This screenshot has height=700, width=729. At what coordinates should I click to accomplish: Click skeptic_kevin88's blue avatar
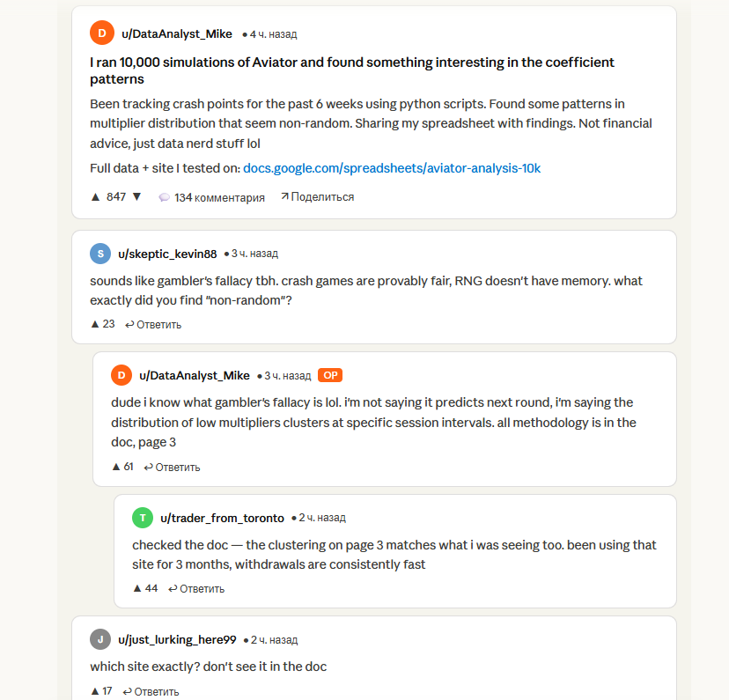click(x=99, y=253)
